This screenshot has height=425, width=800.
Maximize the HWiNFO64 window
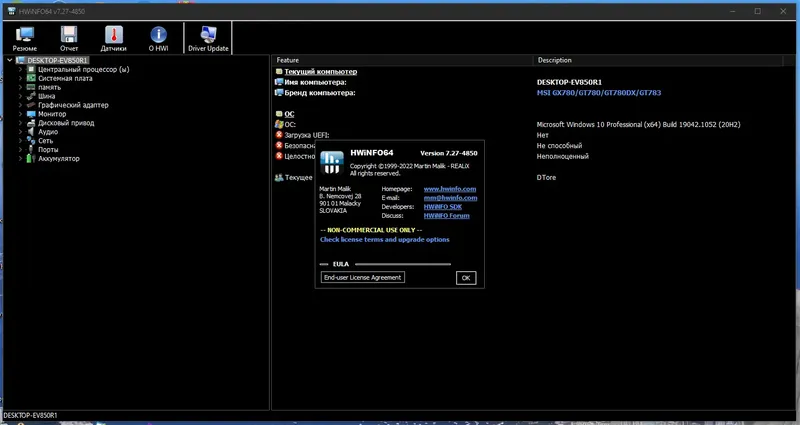coord(758,11)
